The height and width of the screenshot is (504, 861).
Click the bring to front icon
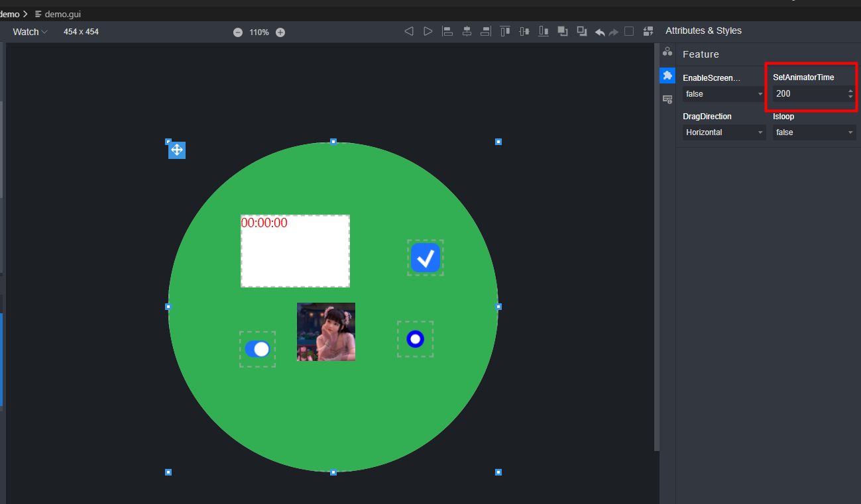click(563, 31)
